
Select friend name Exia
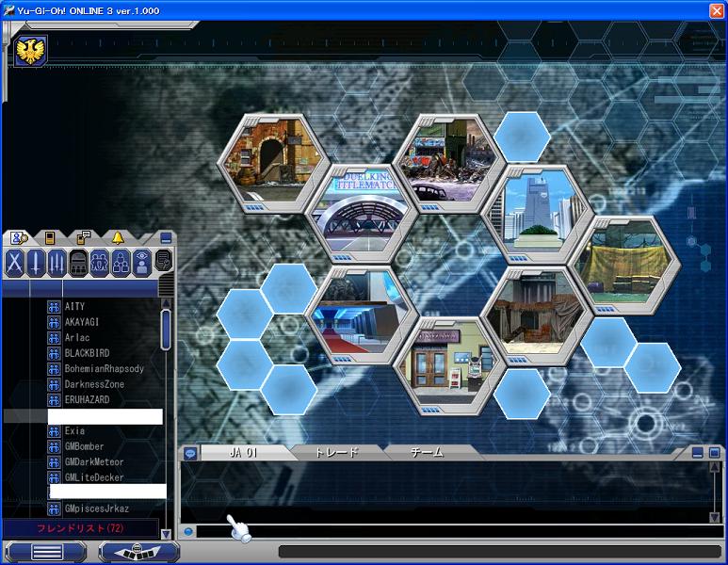click(x=74, y=431)
